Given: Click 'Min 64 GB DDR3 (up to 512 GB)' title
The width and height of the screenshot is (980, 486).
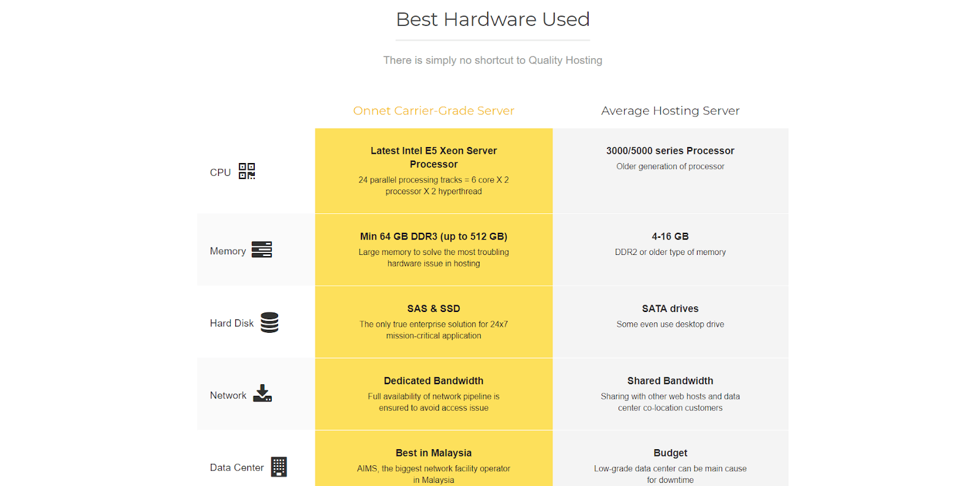Looking at the screenshot, I should coord(434,237).
